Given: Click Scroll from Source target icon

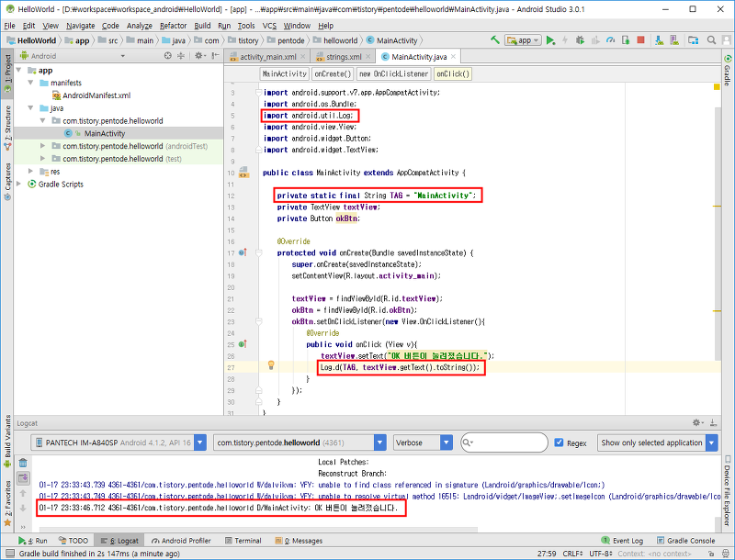Looking at the screenshot, I should click(168, 56).
